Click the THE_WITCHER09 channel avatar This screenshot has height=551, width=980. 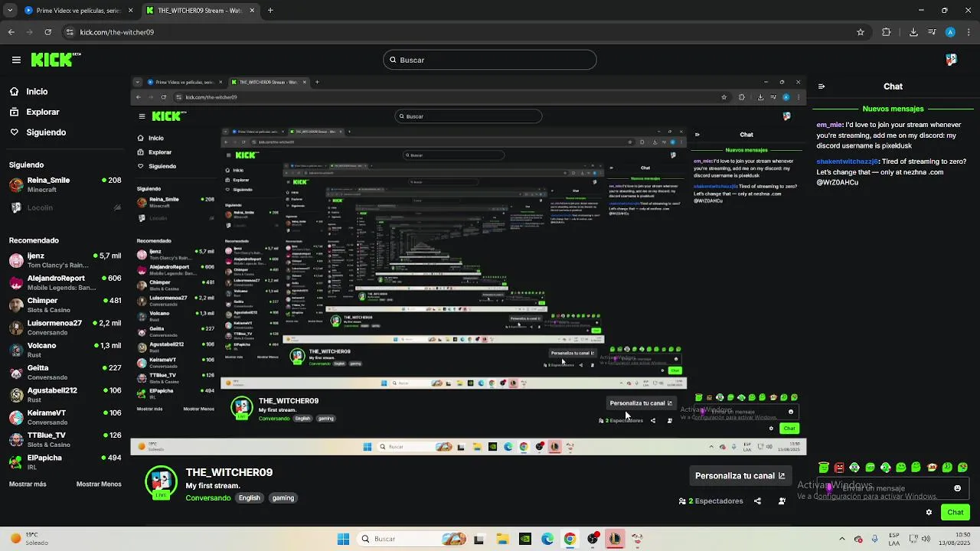[161, 482]
